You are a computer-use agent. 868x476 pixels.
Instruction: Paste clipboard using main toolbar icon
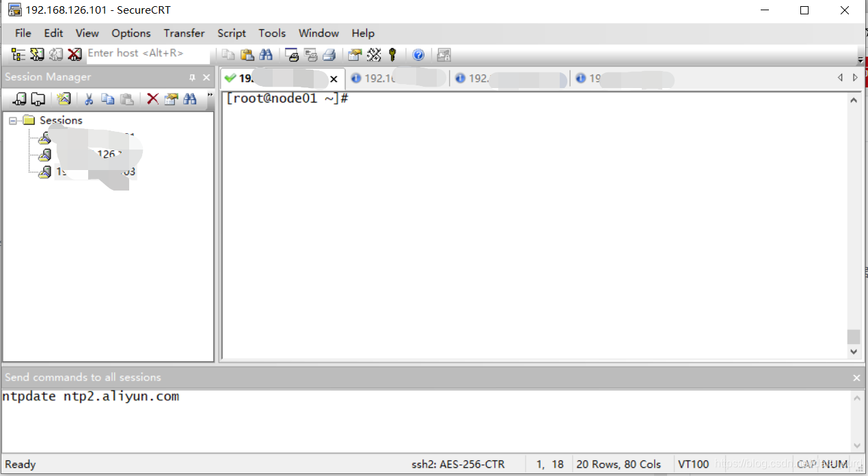(247, 55)
